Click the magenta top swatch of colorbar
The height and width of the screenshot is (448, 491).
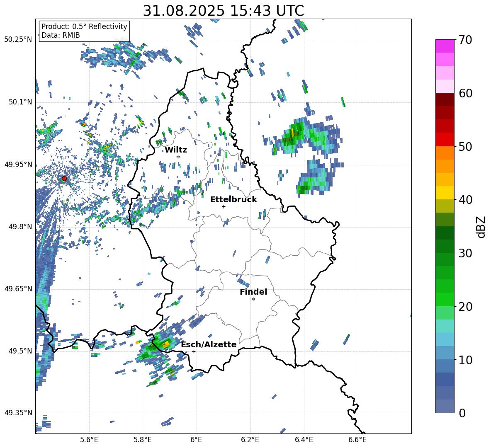click(x=445, y=46)
